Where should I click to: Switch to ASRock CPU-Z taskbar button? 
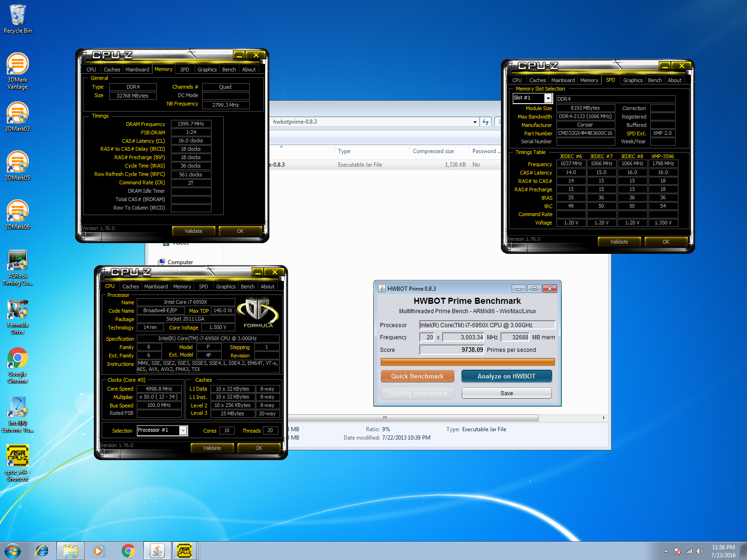coord(185,551)
